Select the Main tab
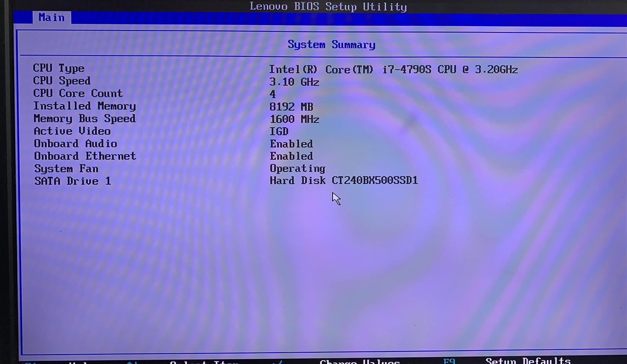This screenshot has width=627, height=364. click(51, 18)
